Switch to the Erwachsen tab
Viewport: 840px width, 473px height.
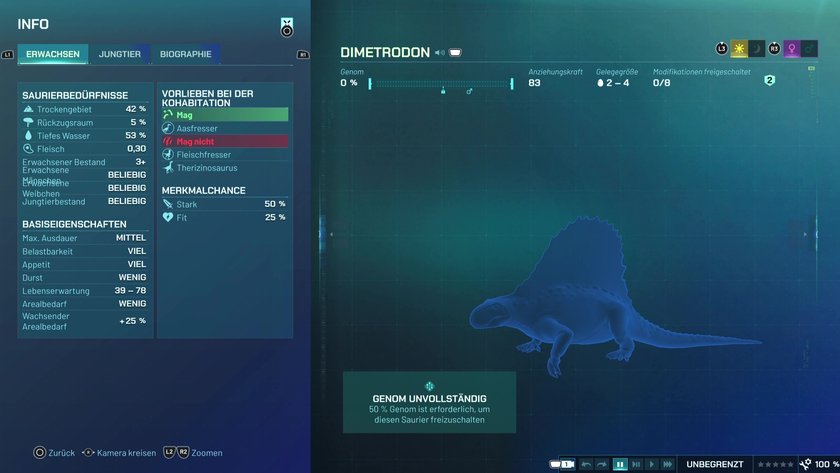coord(52,54)
